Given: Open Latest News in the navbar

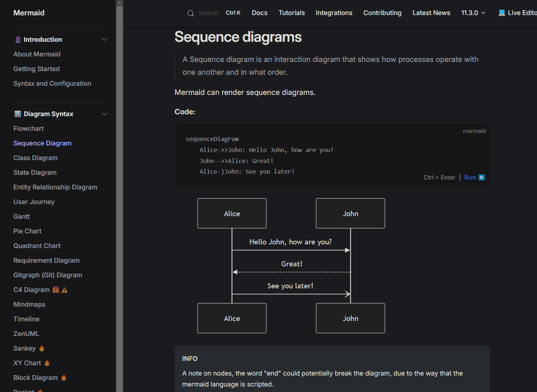Looking at the screenshot, I should 431,13.
